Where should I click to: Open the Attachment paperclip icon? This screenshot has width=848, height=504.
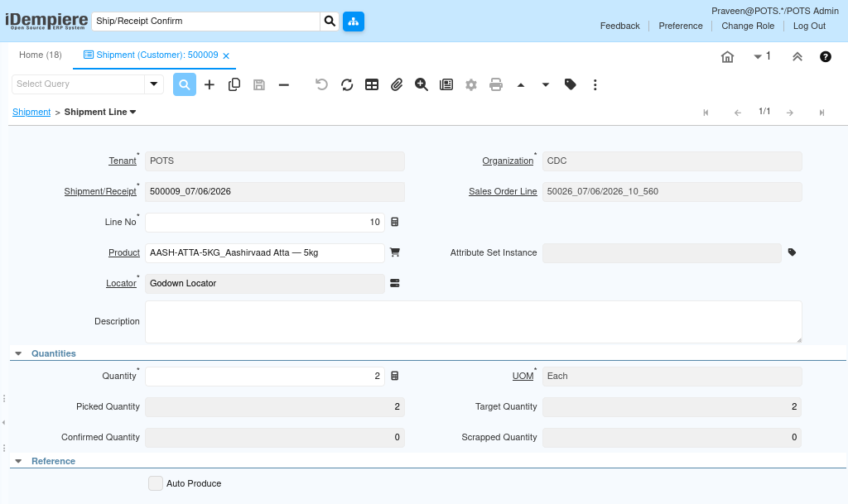point(397,84)
